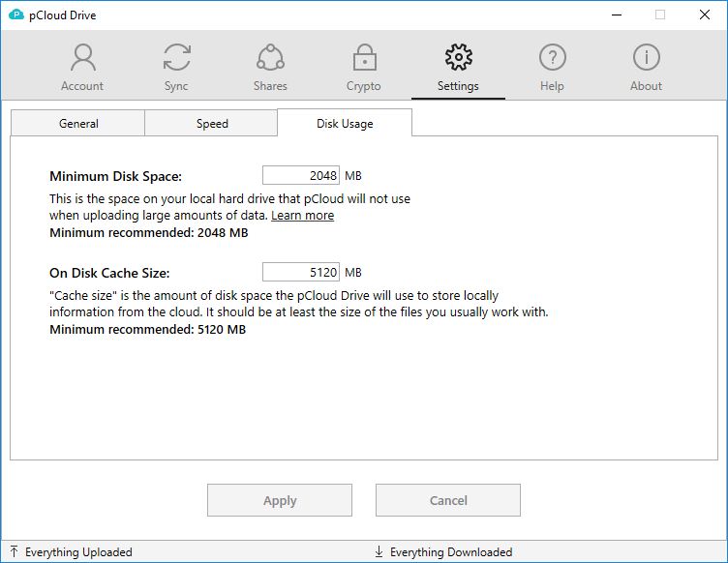Click the Everything Downloaded status text
Viewport: 728px width, 563px height.
(451, 552)
